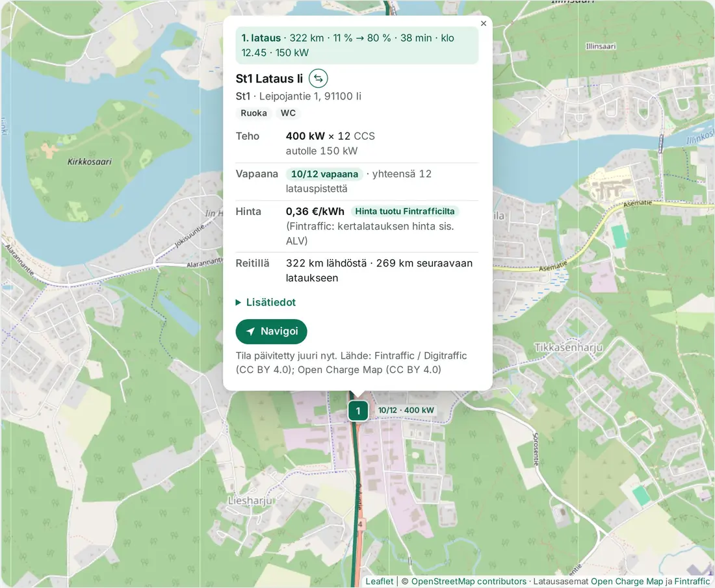Image resolution: width=715 pixels, height=588 pixels.
Task: Click the Tila päivitetty juuri nyt source note
Action: 351,363
